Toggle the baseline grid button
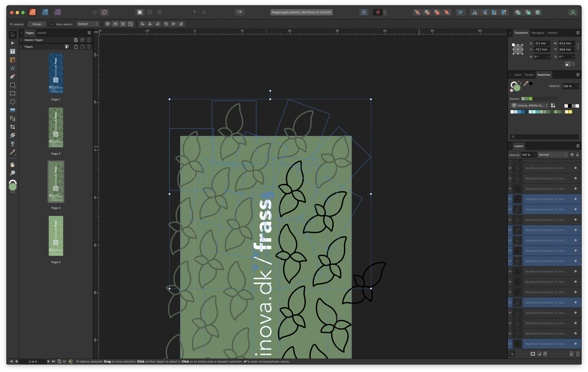 (364, 12)
